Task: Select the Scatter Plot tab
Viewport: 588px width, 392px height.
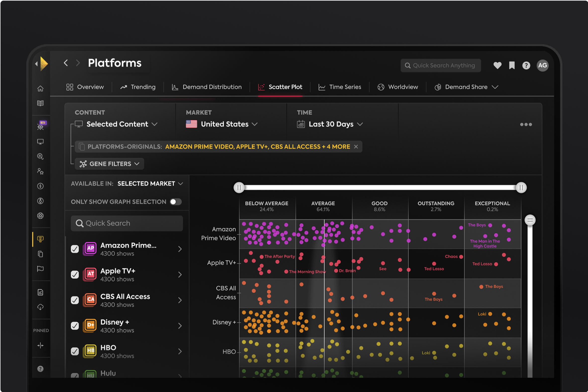Action: [280, 87]
